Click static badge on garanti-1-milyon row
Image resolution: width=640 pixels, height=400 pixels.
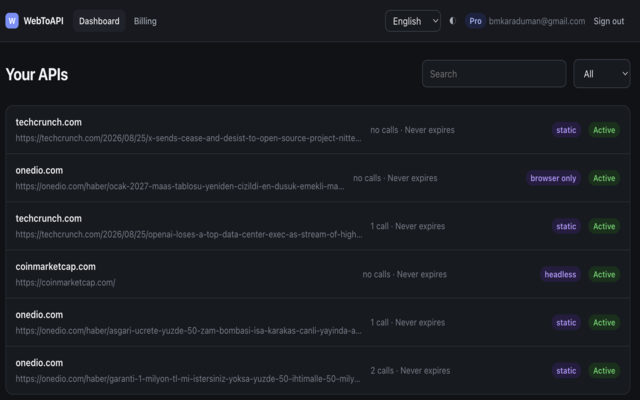click(x=566, y=371)
